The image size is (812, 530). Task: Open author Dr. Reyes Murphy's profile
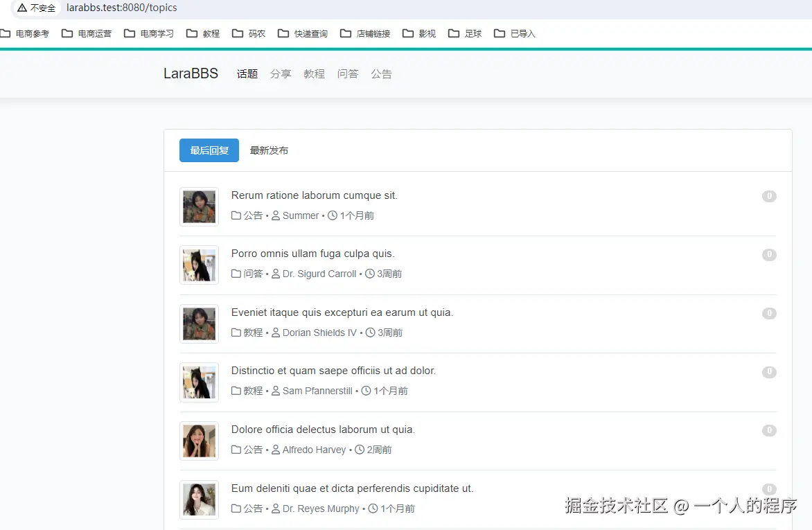coord(315,509)
